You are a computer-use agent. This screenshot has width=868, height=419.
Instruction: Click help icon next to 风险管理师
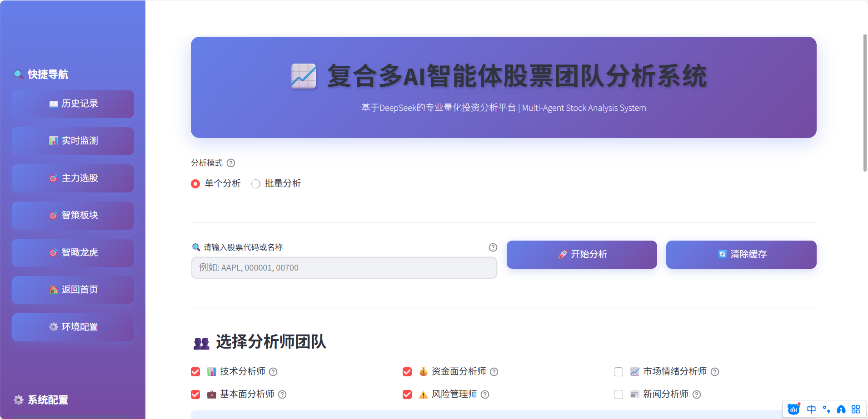(x=485, y=394)
